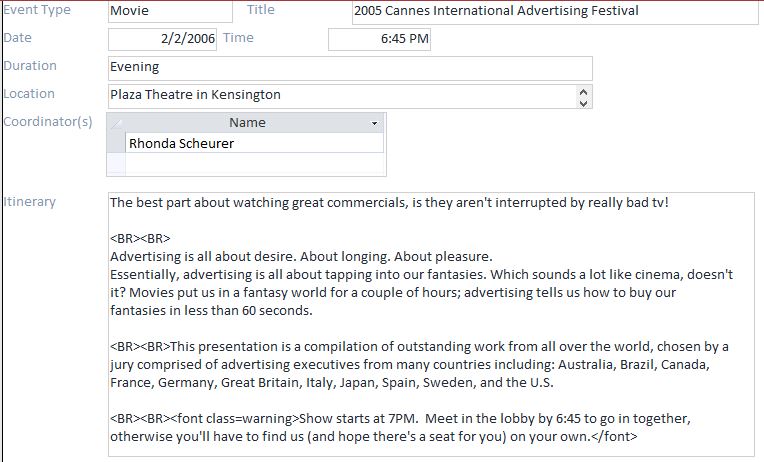764x462 pixels.
Task: Focus the Title field with Cannes festival
Action: [x=554, y=12]
